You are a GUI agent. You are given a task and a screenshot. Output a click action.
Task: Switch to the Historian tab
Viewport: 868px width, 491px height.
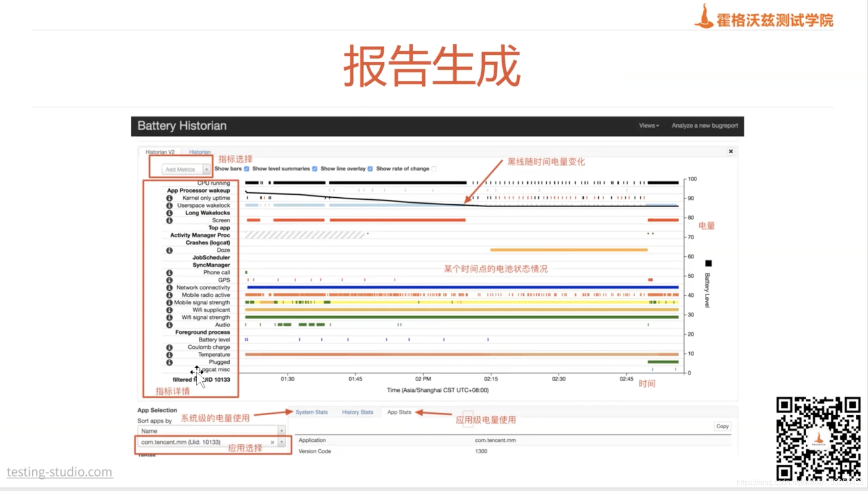[200, 152]
